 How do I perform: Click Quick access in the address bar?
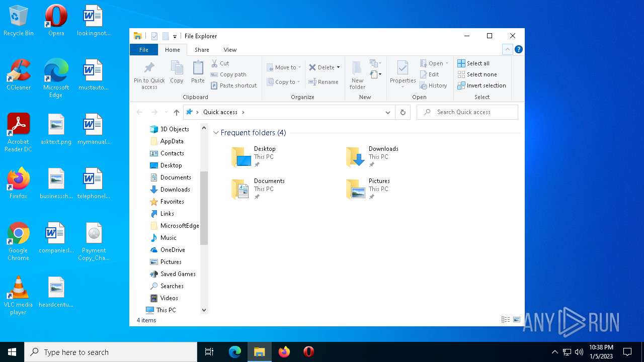(x=220, y=112)
